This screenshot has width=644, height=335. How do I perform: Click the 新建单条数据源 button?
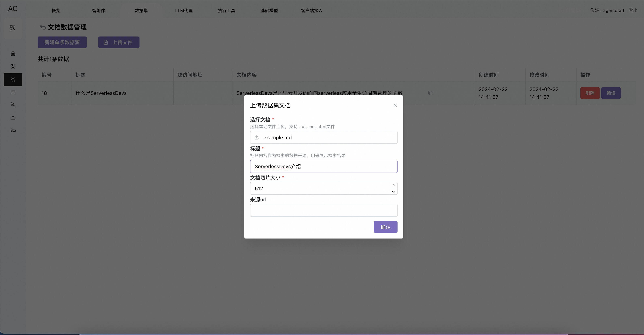click(x=62, y=42)
